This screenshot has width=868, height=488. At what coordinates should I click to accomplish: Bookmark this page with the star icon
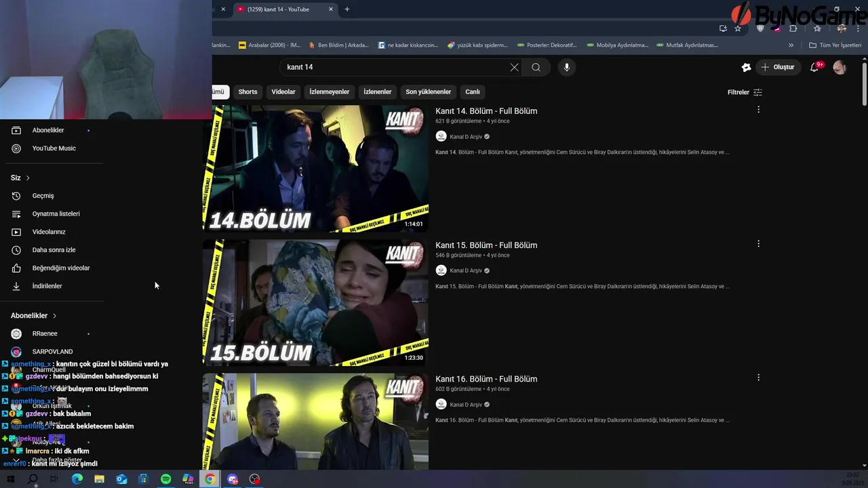coord(738,28)
